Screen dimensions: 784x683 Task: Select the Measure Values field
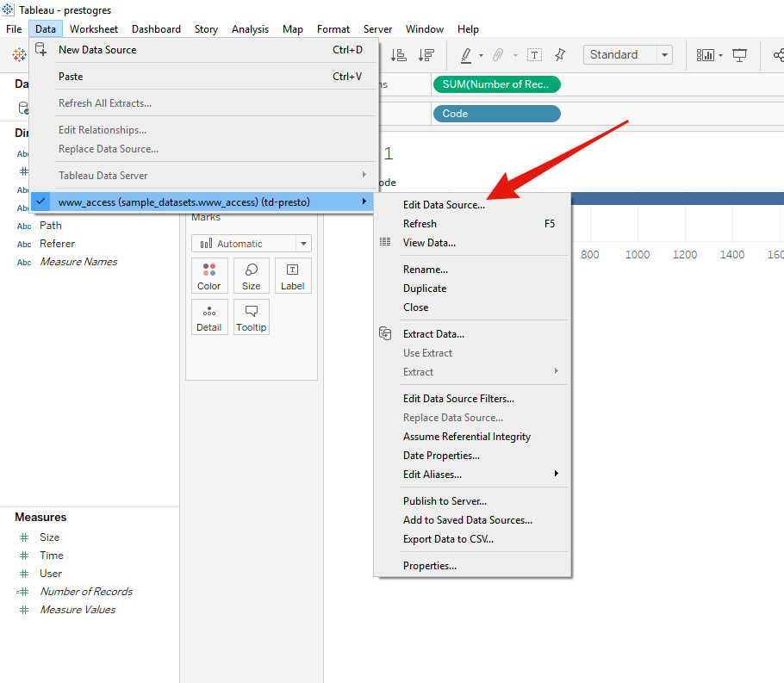78,610
